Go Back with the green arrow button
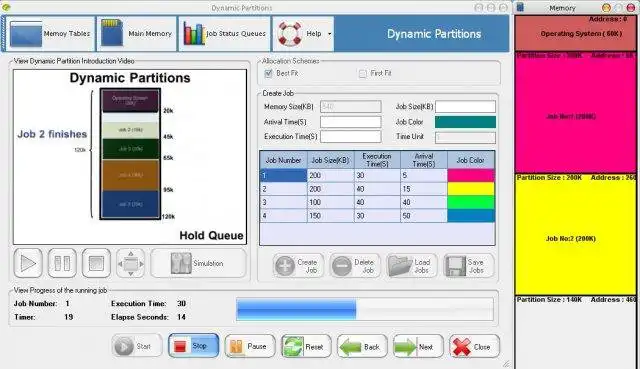640x369 pixels. tap(362, 346)
